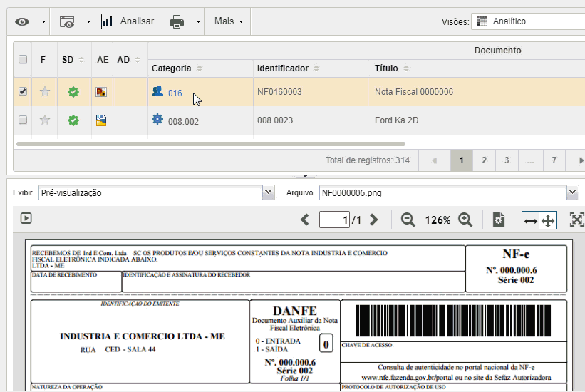The image size is (585, 392).
Task: Click the horizontal scrollbar of the table
Action: (x=211, y=144)
